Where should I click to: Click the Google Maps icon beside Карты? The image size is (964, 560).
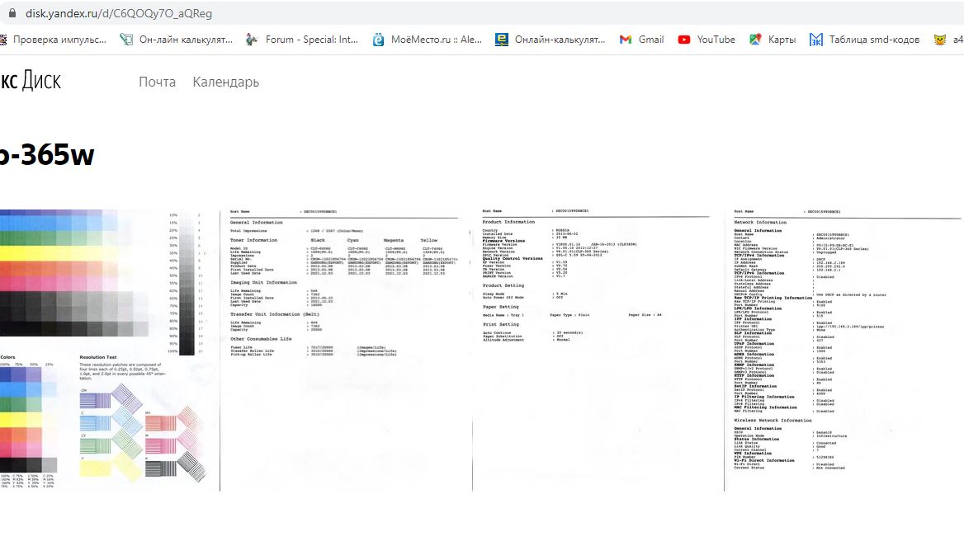tap(755, 40)
